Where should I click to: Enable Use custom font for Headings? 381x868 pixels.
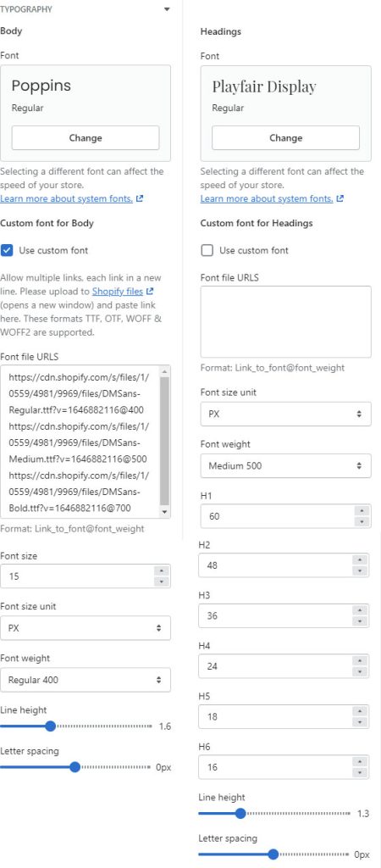207,250
